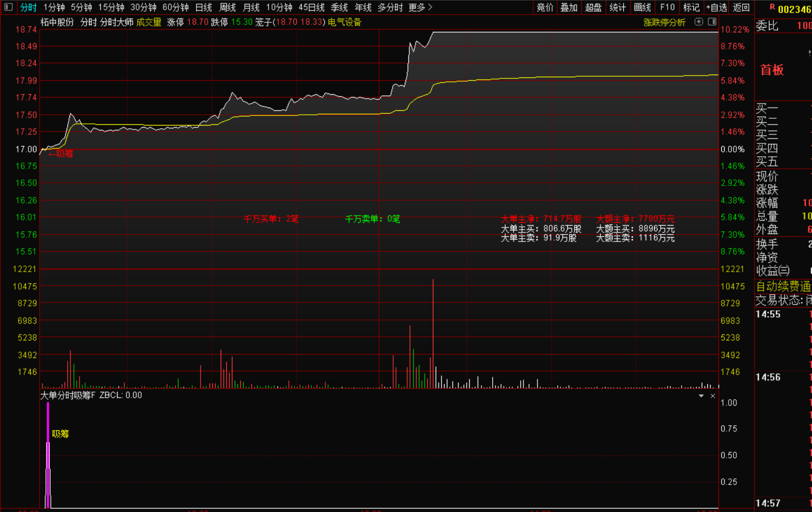The image size is (812, 512).
Task: Add stock via +自选 button
Action: tap(716, 7)
